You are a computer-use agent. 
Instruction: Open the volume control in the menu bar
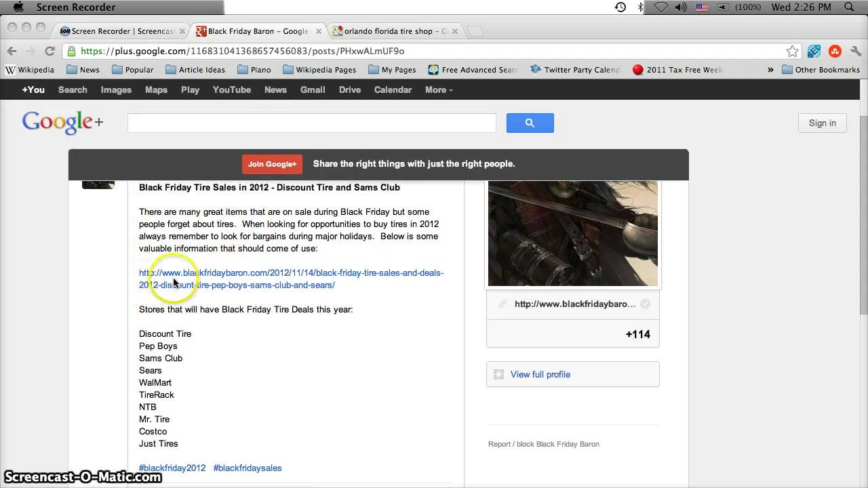click(682, 7)
